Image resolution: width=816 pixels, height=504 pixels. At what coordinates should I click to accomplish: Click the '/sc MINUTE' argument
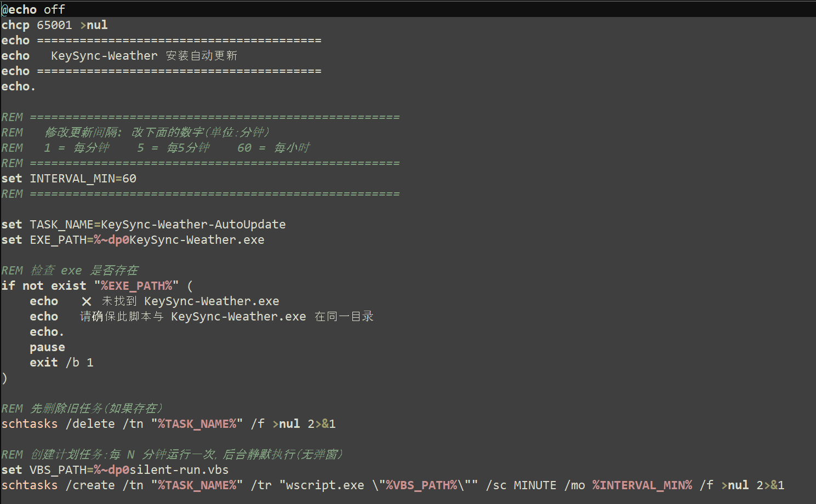pos(521,485)
